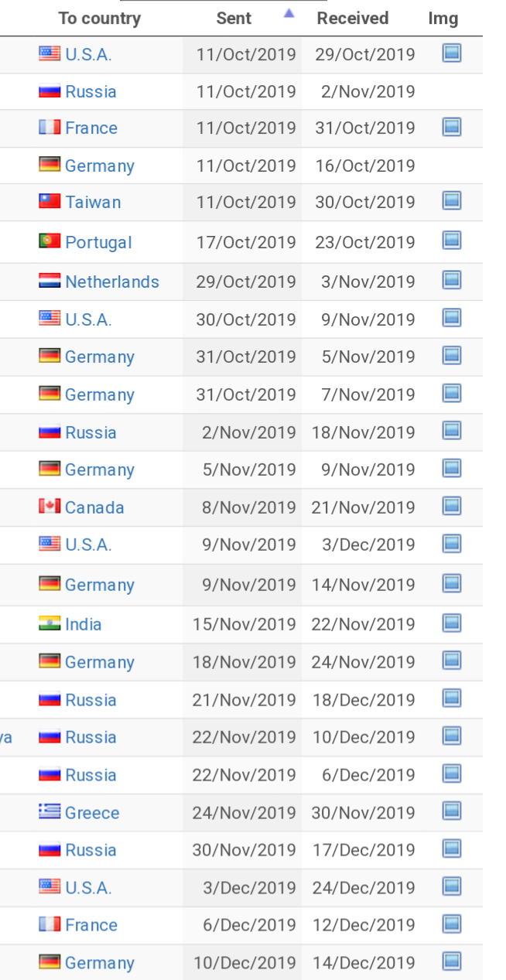Screen dimensions: 506x980
Task: Open image icon for U.S.A. 29/Oct/2019 row
Action: tap(452, 53)
